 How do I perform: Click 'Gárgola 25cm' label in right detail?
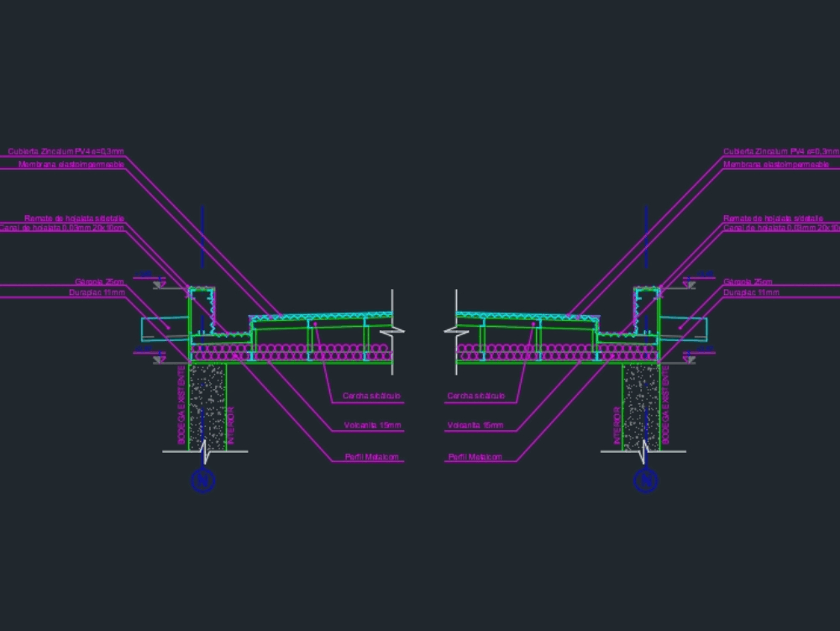point(748,281)
